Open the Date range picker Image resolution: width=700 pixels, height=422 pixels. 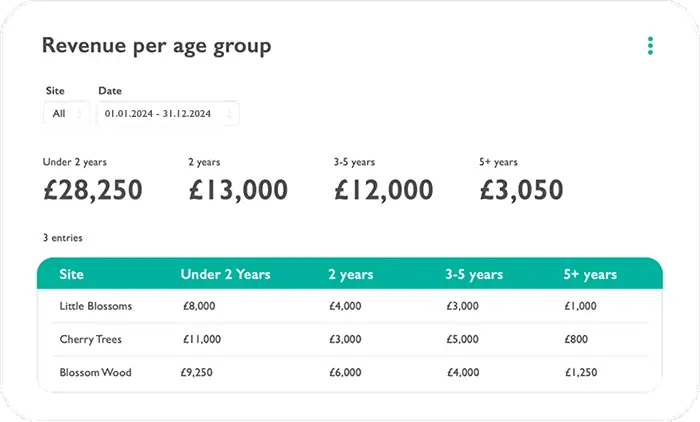click(167, 114)
